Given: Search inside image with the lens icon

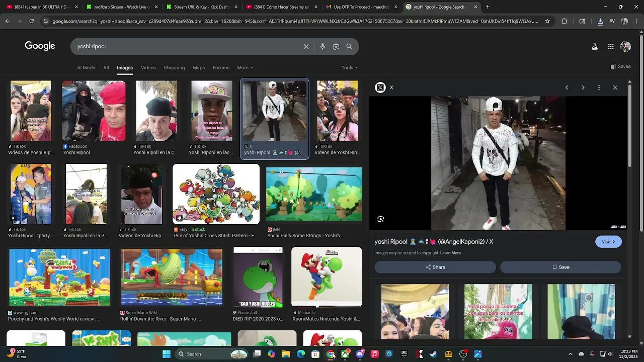Looking at the screenshot, I should [381, 219].
